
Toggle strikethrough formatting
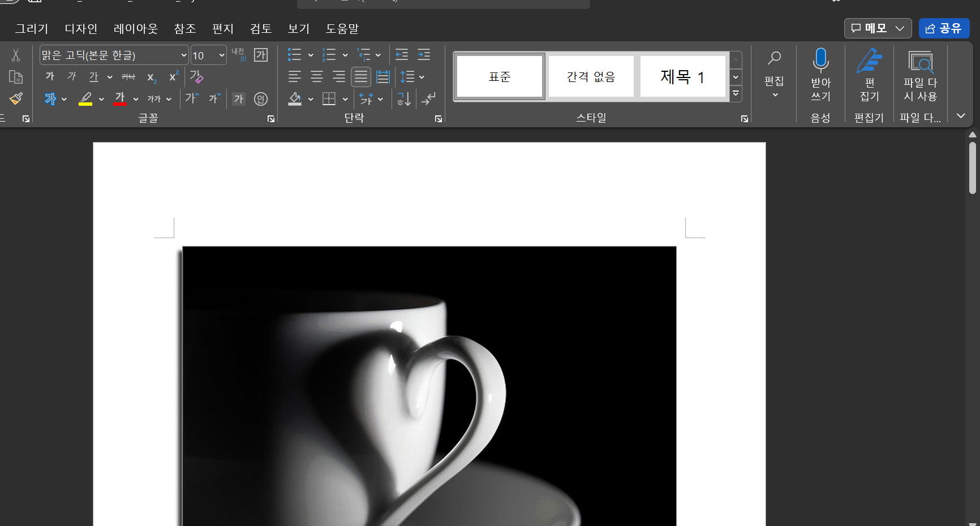point(128,76)
